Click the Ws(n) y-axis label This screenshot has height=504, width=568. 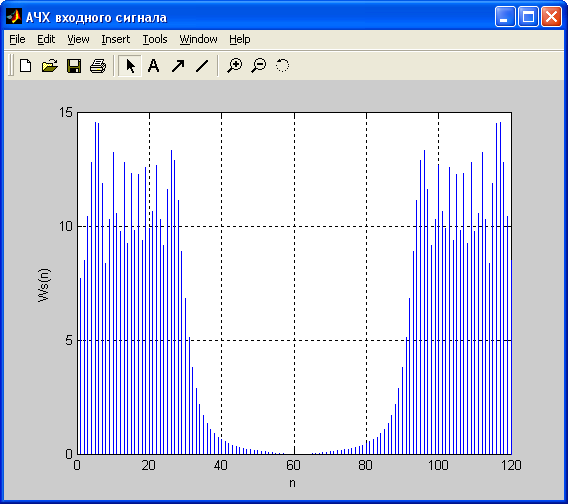(44, 285)
